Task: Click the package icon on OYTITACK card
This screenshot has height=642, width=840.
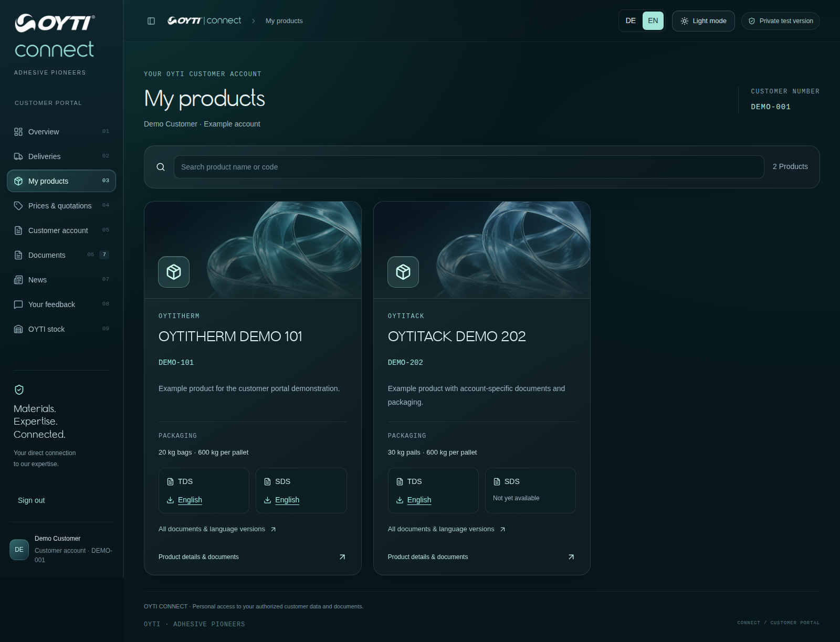Action: tap(403, 272)
